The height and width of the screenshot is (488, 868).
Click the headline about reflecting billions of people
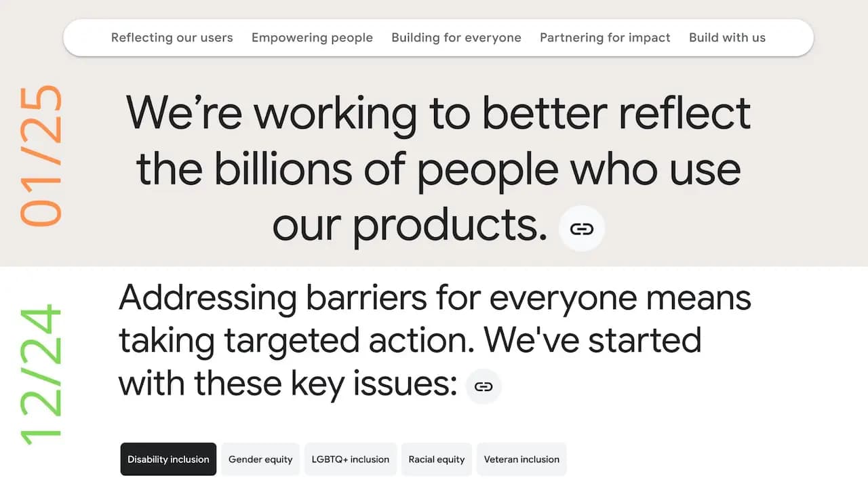click(438, 168)
